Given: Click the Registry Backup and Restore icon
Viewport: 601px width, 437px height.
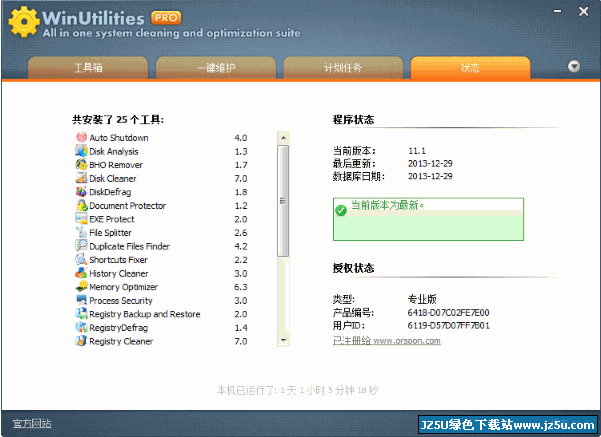Looking at the screenshot, I should tap(81, 314).
